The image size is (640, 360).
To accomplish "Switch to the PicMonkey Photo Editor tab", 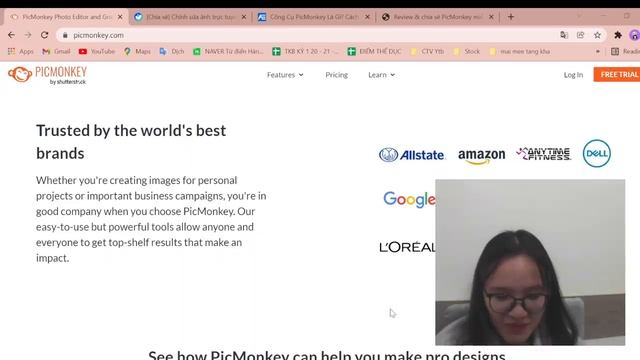I will (65, 17).
